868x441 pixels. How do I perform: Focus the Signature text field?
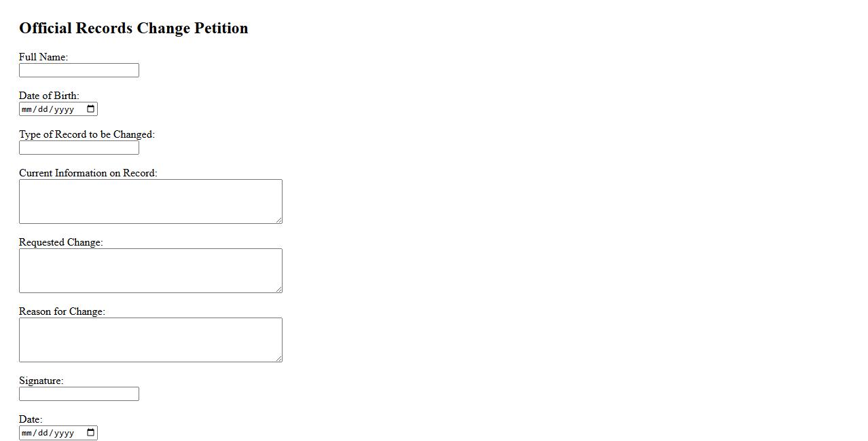(x=79, y=394)
